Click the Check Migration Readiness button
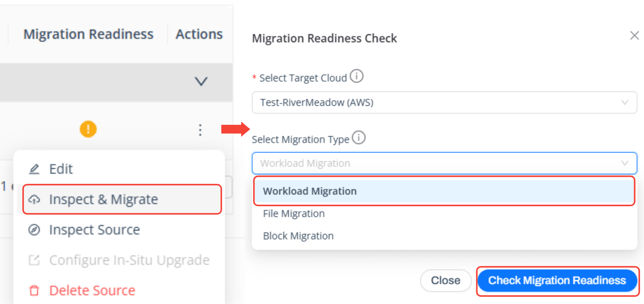Image resolution: width=644 pixels, height=304 pixels. tap(557, 280)
